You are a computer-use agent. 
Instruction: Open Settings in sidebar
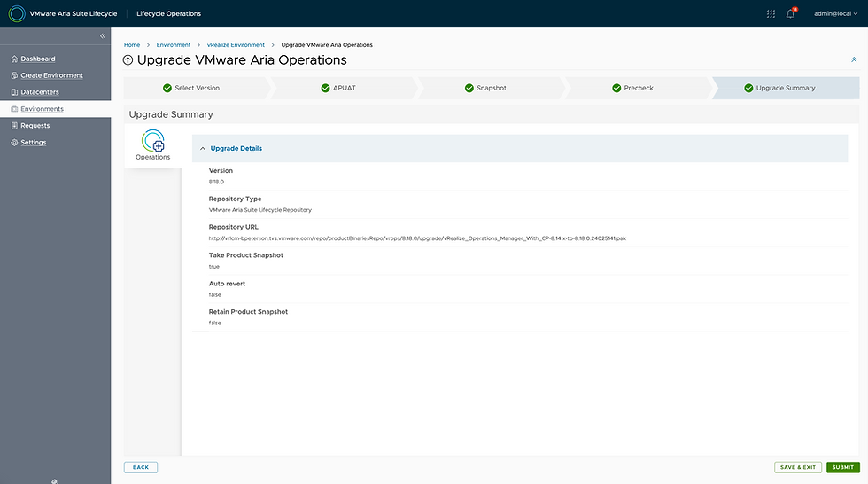pyautogui.click(x=34, y=143)
